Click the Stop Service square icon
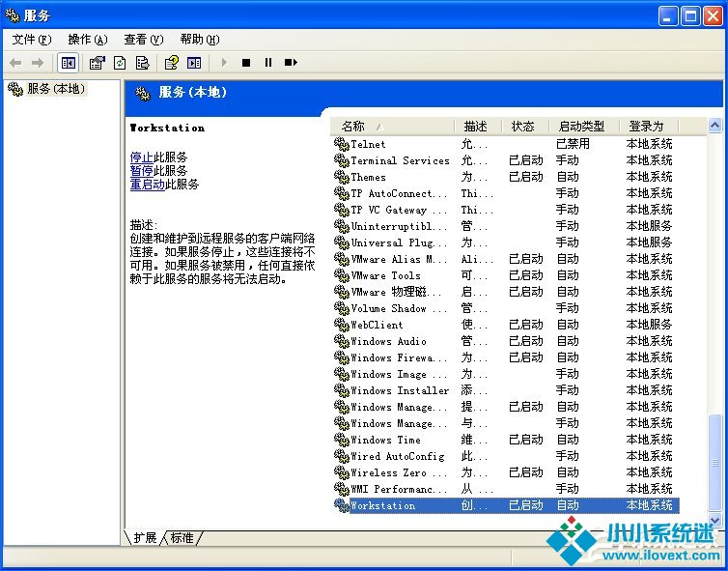This screenshot has height=571, width=728. coord(246,62)
